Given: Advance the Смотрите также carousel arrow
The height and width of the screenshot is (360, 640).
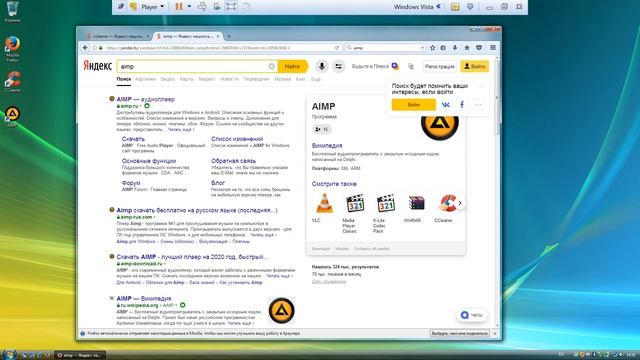Looking at the screenshot, I should [x=460, y=203].
